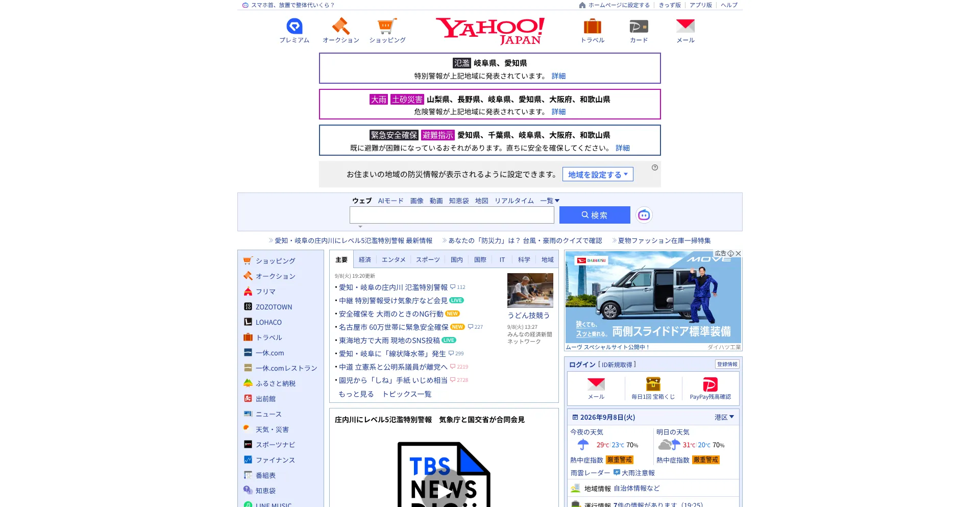Click the ID新規取得 link
The height and width of the screenshot is (507, 980).
click(617, 365)
